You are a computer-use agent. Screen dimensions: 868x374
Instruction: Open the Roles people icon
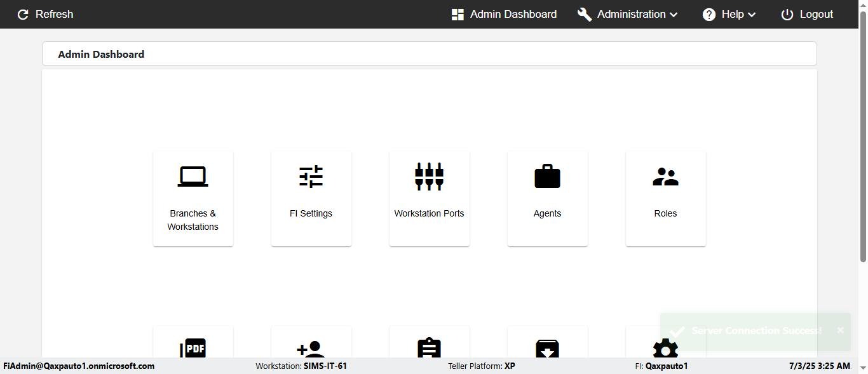coord(665,177)
